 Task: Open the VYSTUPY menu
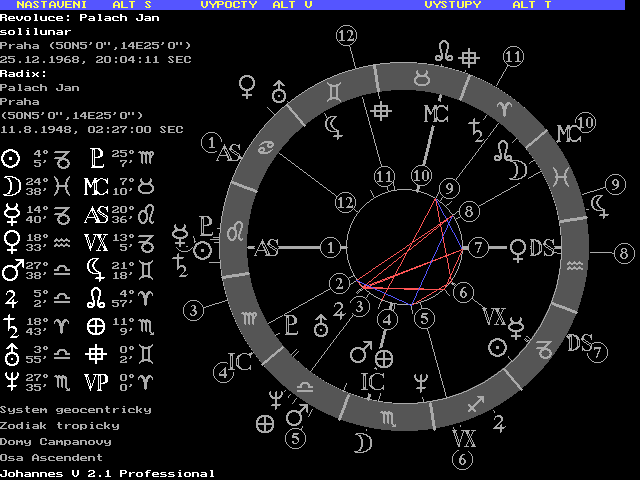pos(452,5)
